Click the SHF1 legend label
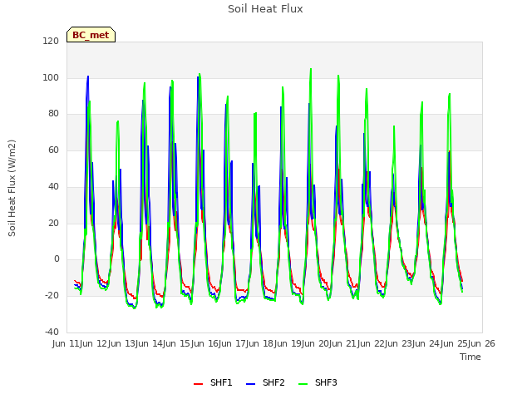532x399 pixels. 221,382
